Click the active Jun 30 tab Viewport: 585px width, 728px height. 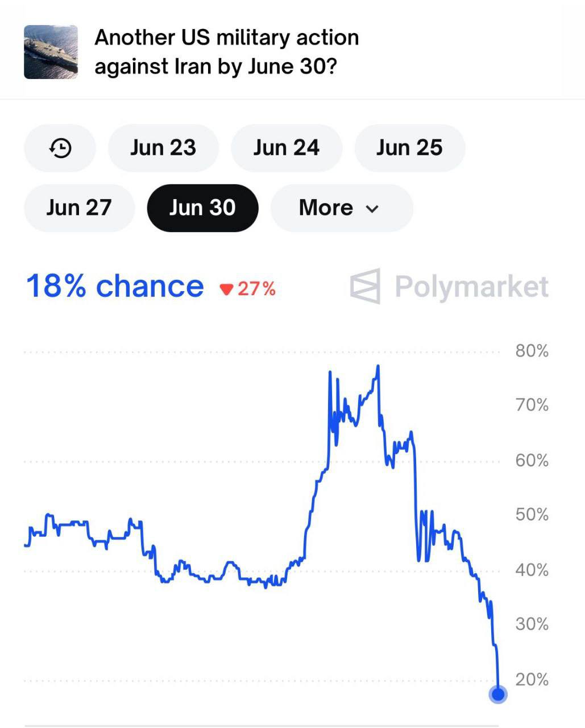pos(202,208)
